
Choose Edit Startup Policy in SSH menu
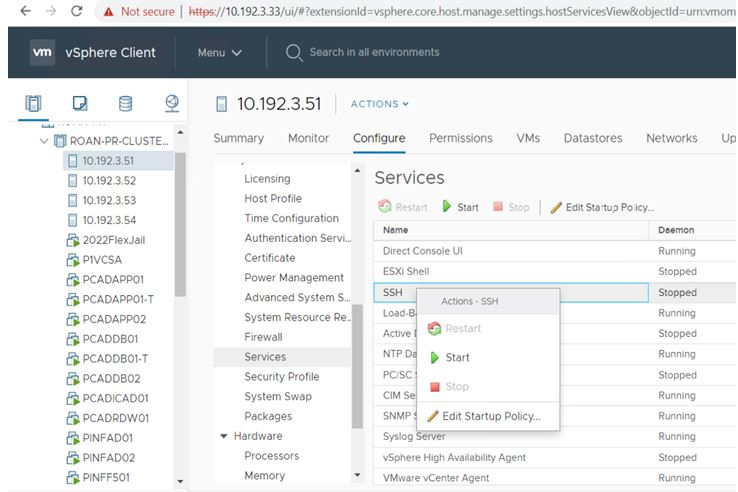[x=488, y=416]
